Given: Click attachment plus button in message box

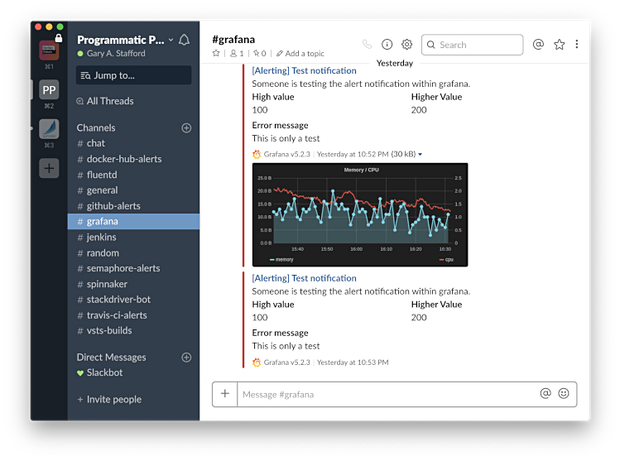Looking at the screenshot, I should tap(225, 394).
